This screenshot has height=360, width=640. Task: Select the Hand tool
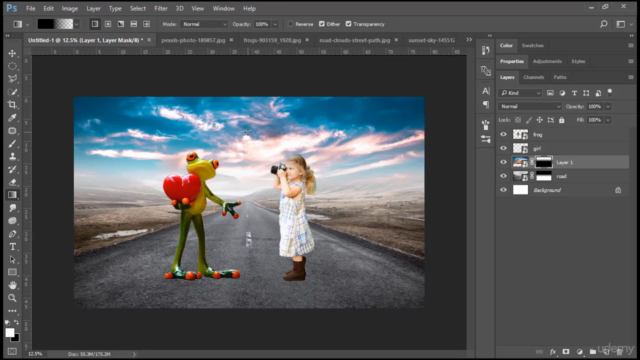click(12, 285)
